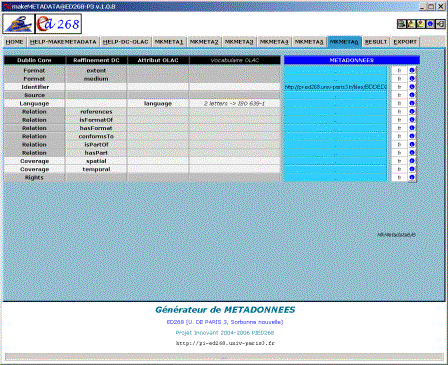The image size is (448, 365).
Task: Click the blue circle icon in Identifier row
Action: 412,87
